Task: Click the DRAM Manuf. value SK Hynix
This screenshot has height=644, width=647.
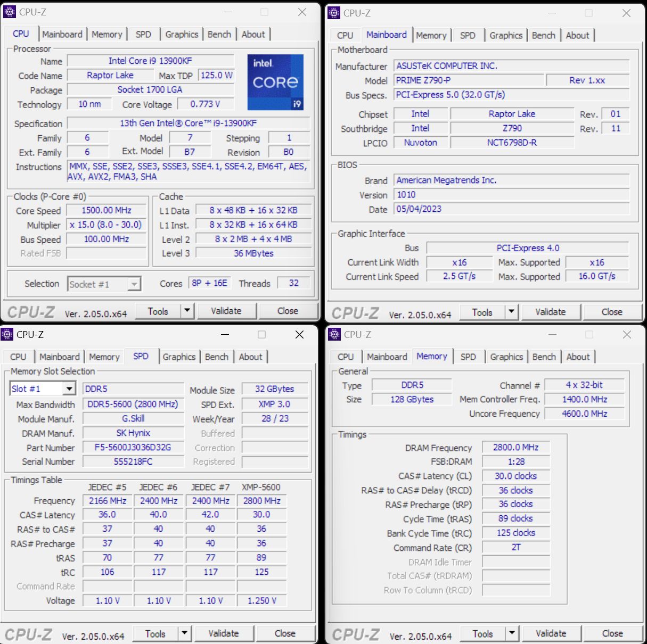Action: coord(133,433)
